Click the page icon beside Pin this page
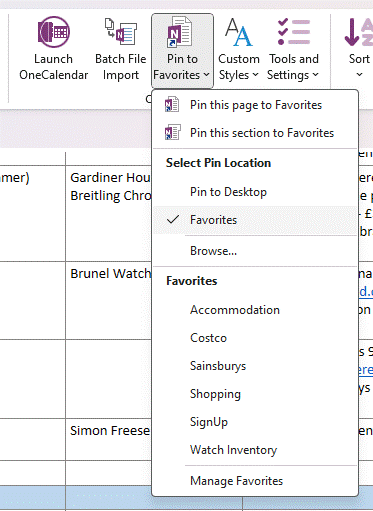This screenshot has height=511, width=373. point(172,105)
